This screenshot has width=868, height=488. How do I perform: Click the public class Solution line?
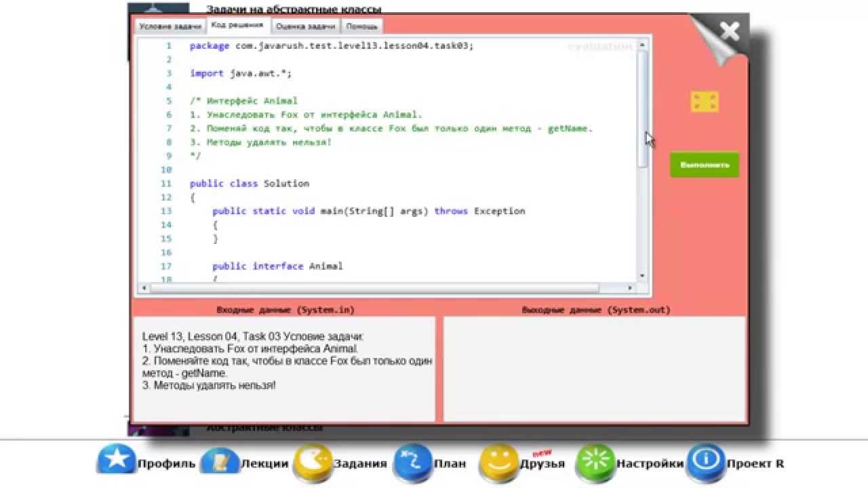click(x=250, y=184)
